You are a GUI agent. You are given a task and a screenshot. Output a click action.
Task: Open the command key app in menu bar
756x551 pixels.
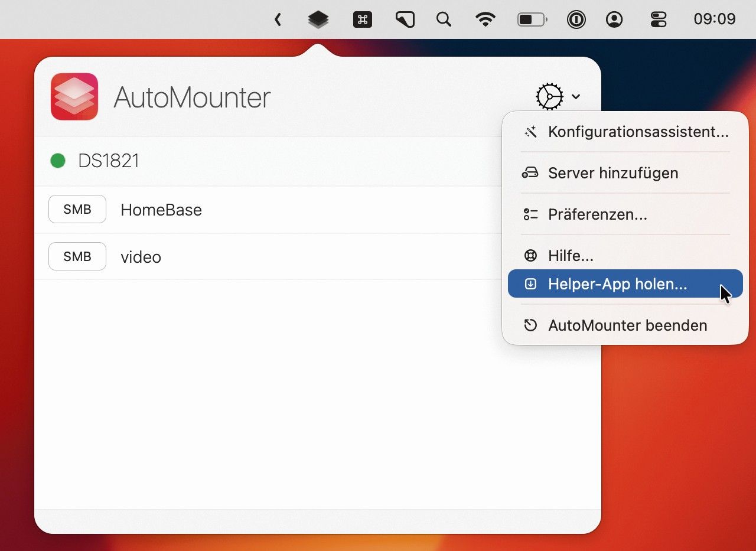362,19
